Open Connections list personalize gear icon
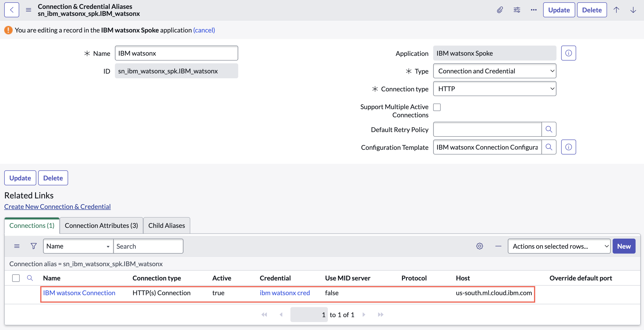Image resolution: width=644 pixels, height=330 pixels. click(x=479, y=246)
